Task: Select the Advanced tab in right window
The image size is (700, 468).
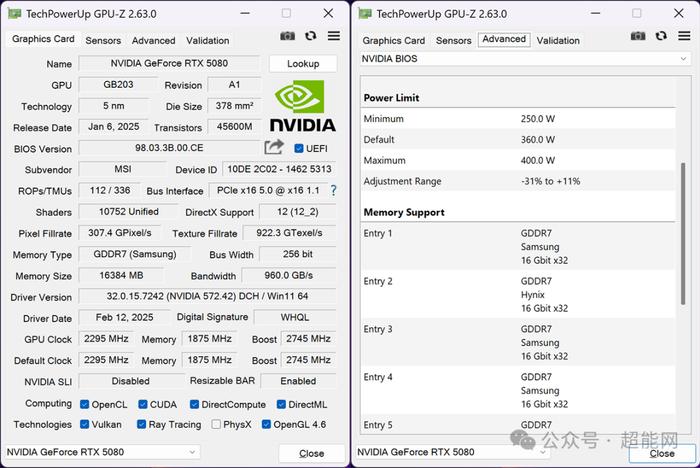Action: tap(504, 39)
